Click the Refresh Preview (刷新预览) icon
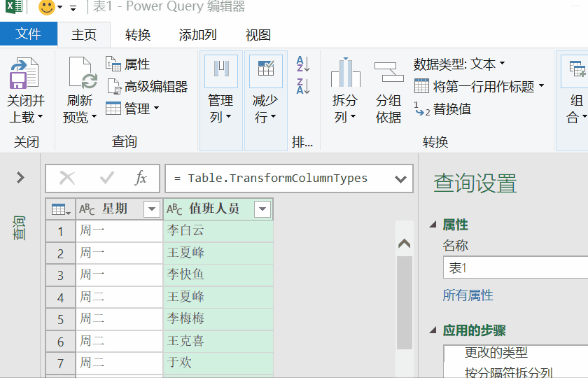 [x=83, y=73]
